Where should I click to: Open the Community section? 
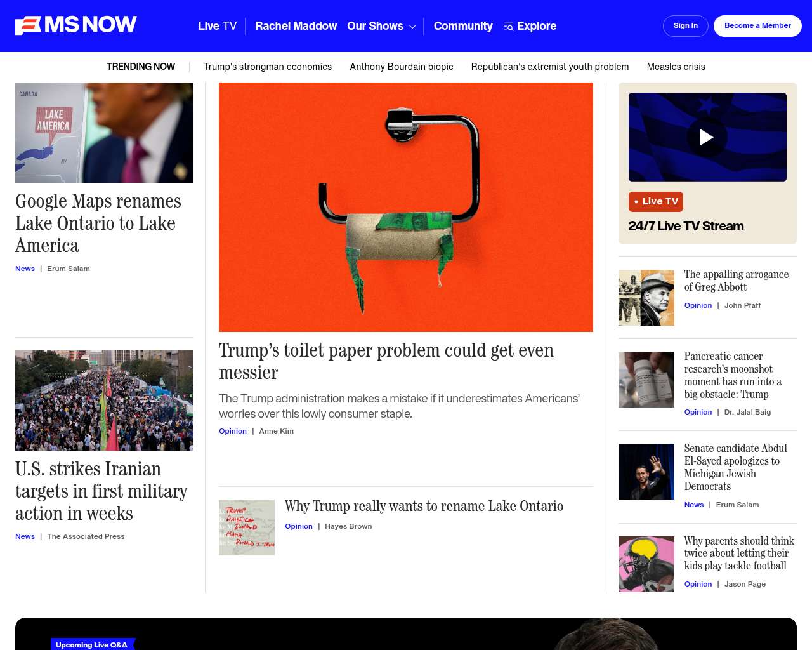(463, 26)
